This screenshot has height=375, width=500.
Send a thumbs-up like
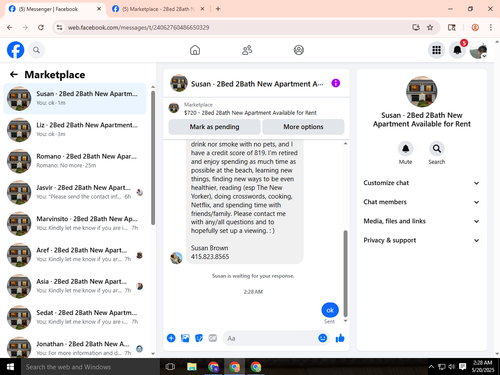340,338
